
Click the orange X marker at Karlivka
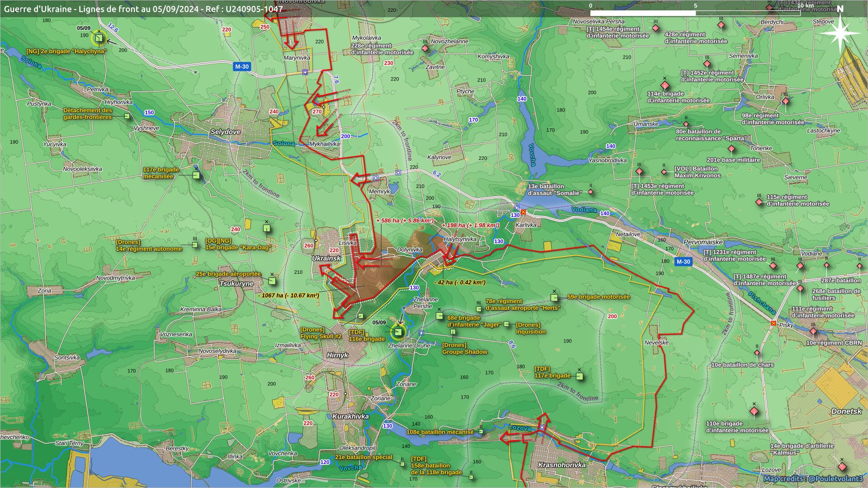pos(524,212)
